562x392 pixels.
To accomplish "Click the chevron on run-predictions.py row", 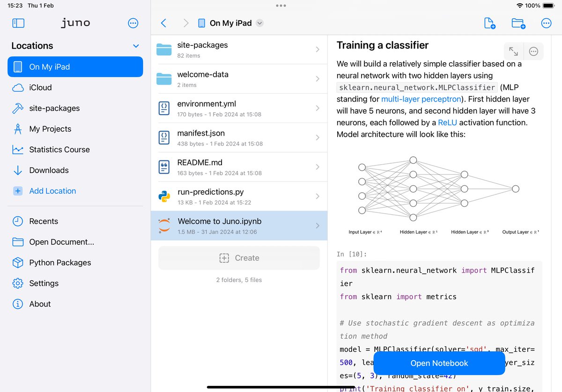I will click(x=318, y=196).
